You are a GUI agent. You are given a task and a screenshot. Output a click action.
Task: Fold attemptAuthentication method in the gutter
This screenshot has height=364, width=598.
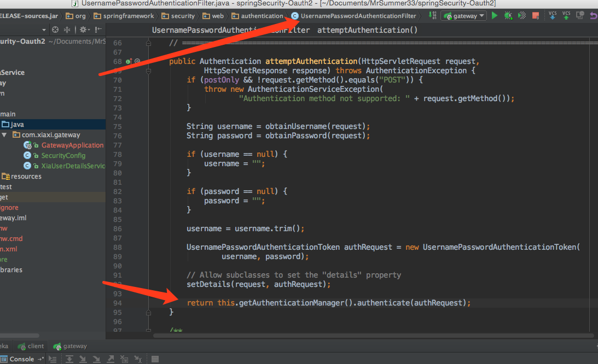[x=148, y=71]
